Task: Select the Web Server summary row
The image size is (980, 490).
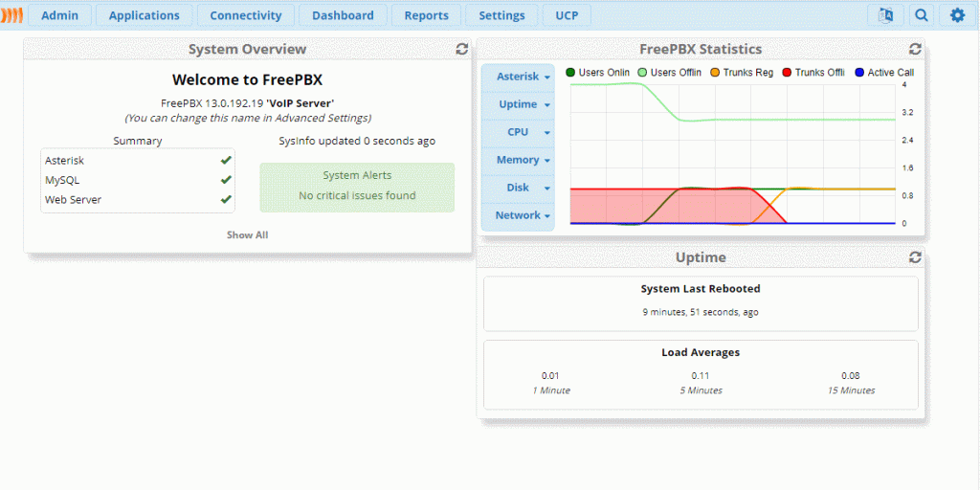Action: pos(138,200)
